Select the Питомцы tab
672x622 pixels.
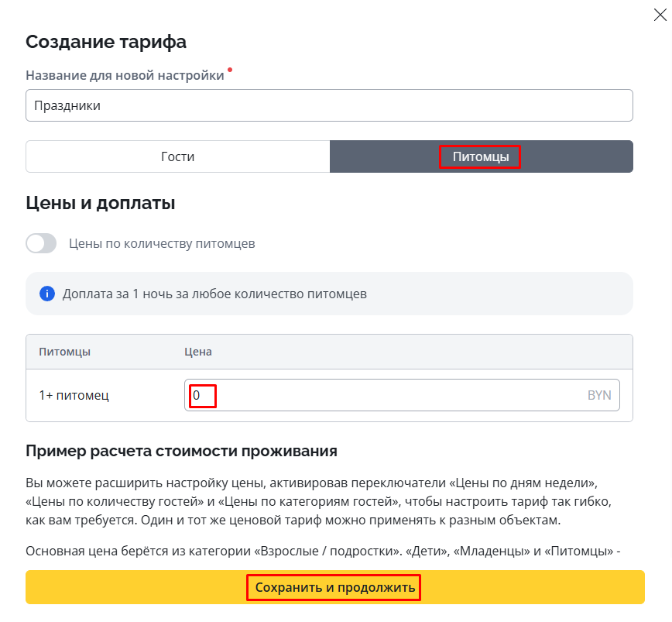click(x=480, y=156)
